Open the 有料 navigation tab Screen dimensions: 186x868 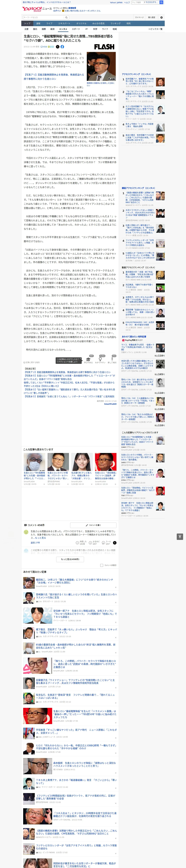[128, 24]
